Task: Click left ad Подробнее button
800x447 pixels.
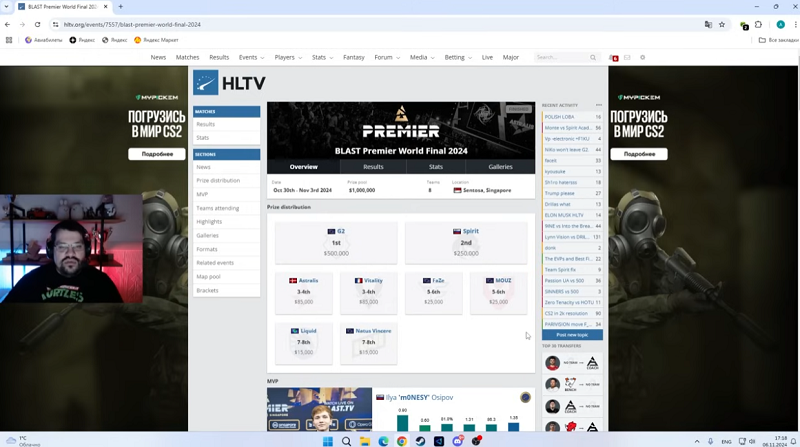Action: click(x=157, y=154)
